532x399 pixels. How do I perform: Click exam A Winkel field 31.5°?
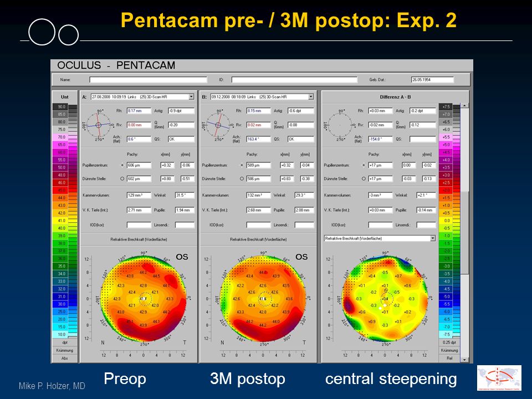coord(185,196)
